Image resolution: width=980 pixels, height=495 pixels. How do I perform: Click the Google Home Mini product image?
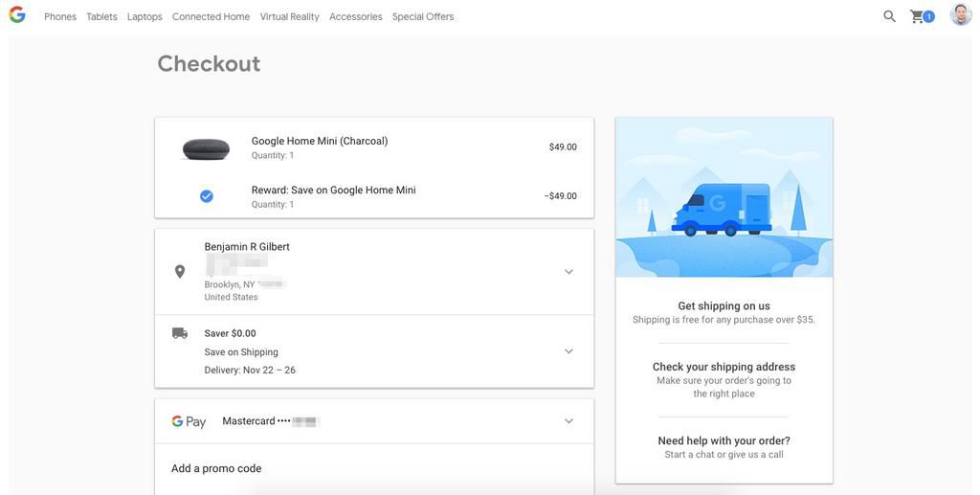(x=207, y=149)
